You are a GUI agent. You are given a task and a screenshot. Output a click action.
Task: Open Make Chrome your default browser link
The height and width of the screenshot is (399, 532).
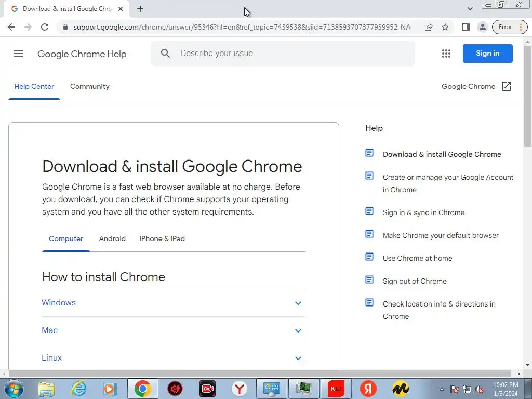(x=441, y=235)
